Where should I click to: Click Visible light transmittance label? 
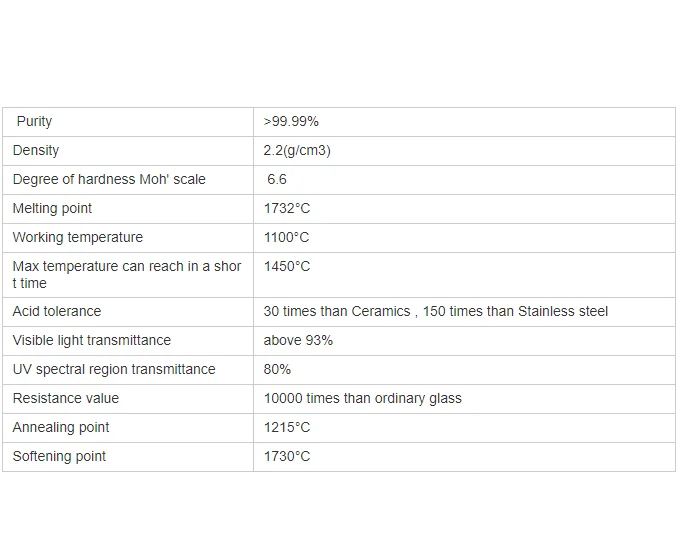tap(92, 340)
